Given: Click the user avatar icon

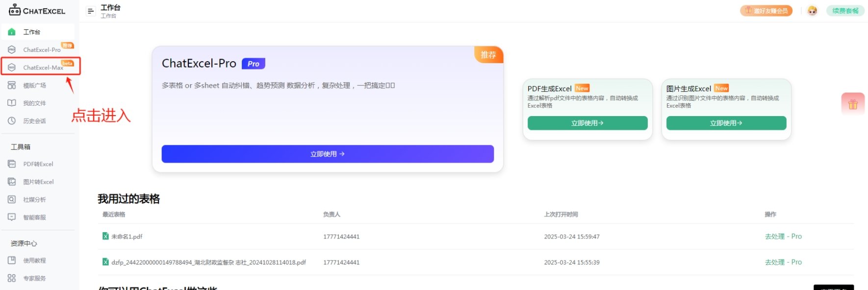Looking at the screenshot, I should coord(812,11).
